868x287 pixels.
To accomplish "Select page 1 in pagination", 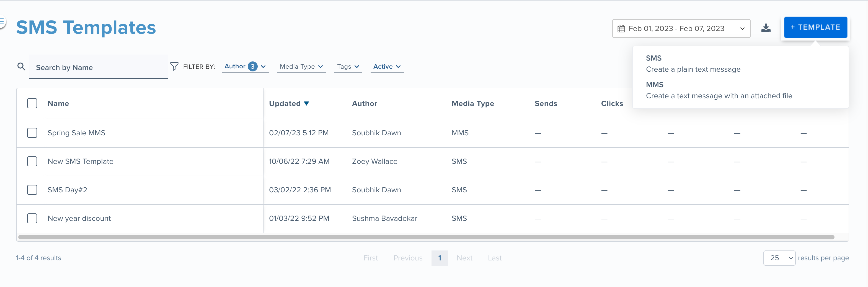I will tap(439, 258).
